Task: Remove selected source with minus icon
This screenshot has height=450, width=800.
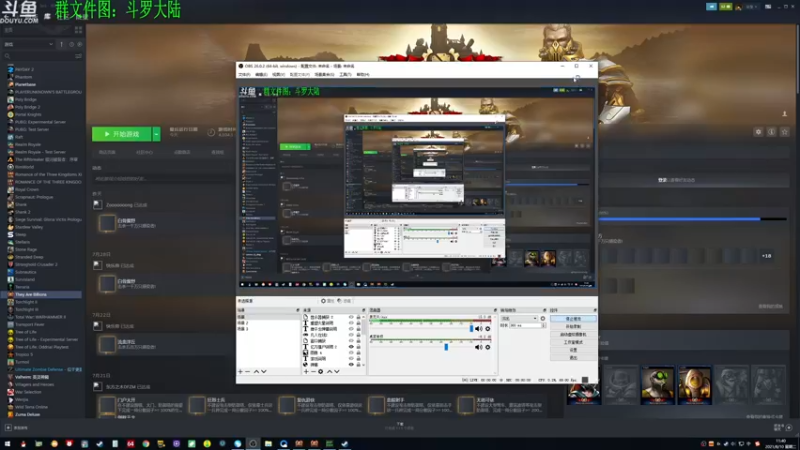Action: 313,371
